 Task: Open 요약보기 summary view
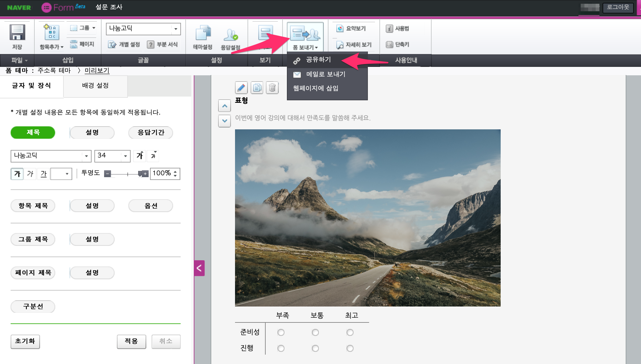[351, 28]
